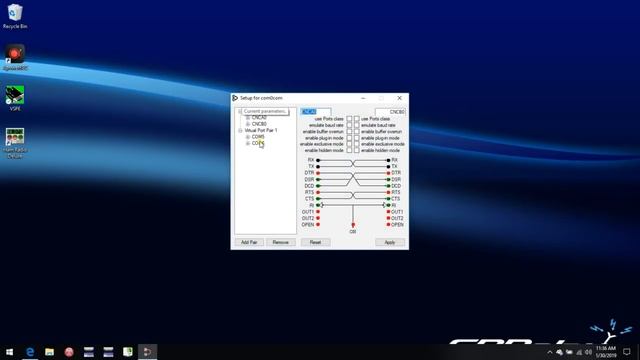Open the network status tray icon
Viewport: 640px width, 360px height.
(x=579, y=352)
